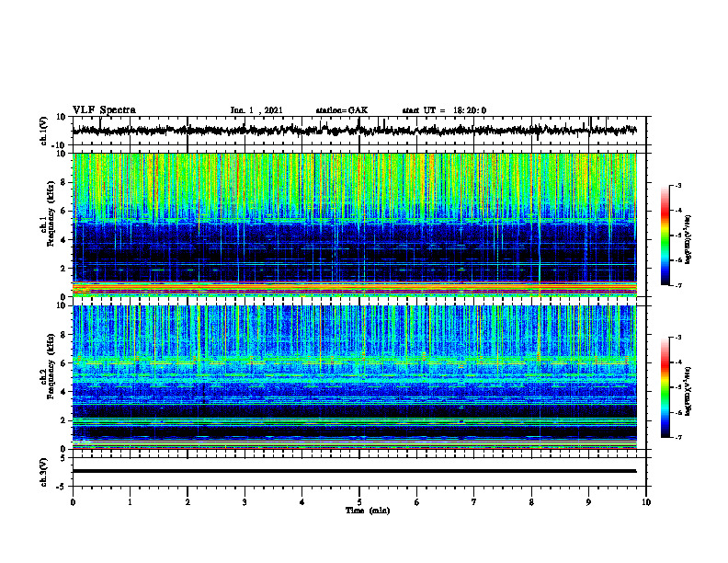Click time axis tick label "0"

pyautogui.click(x=73, y=502)
